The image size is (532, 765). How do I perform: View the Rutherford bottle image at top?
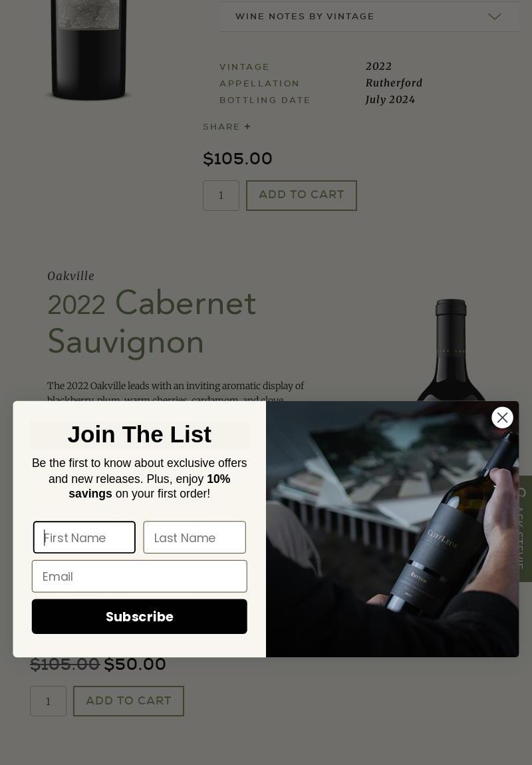[x=88, y=50]
